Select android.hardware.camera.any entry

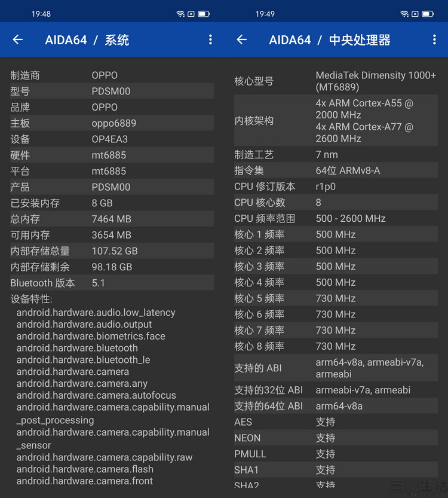[82, 384]
